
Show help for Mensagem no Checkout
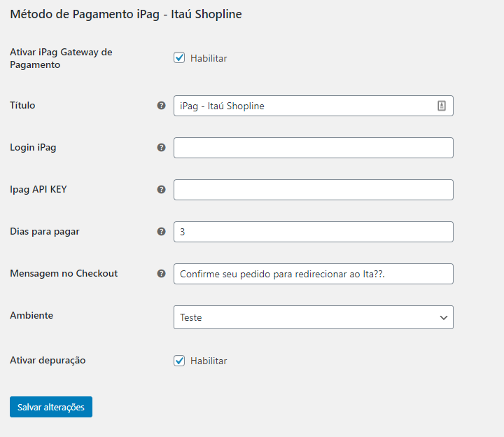click(x=162, y=274)
